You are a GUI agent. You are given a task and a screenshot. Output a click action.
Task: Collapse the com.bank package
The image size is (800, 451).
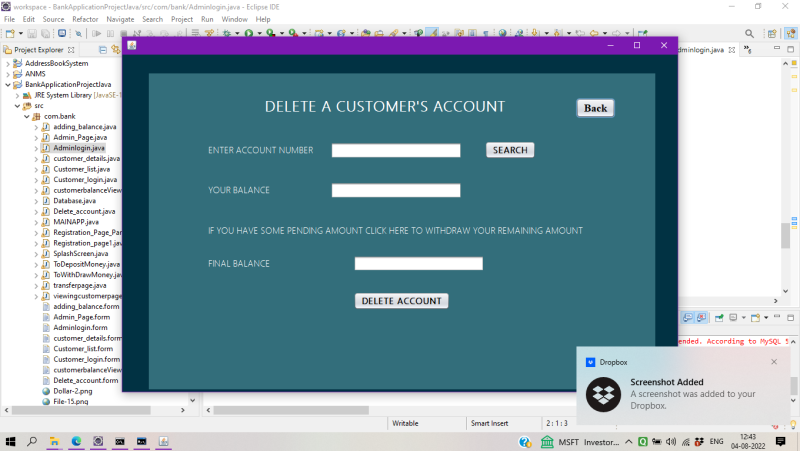[x=27, y=116]
